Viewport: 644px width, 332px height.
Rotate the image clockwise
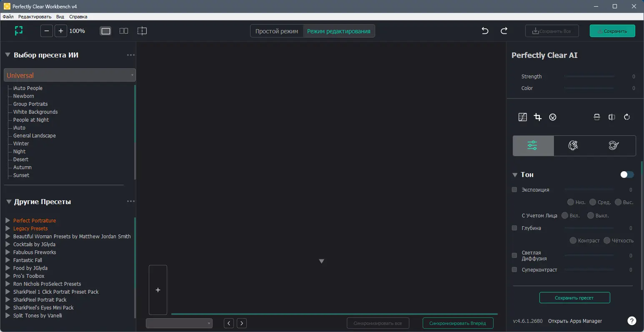click(x=627, y=117)
